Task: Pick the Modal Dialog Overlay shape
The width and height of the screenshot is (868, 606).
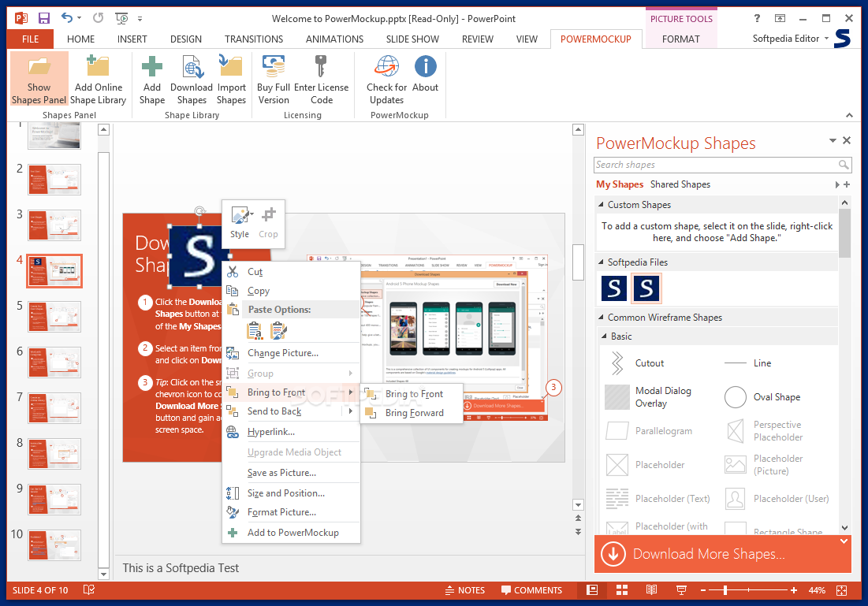Action: (x=649, y=397)
